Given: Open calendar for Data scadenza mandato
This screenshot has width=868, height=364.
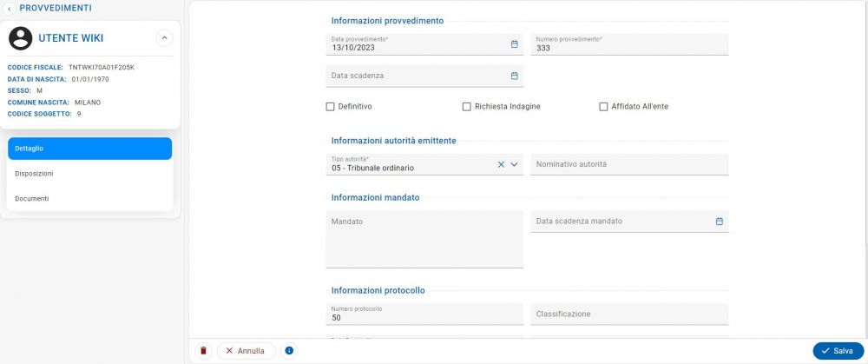Looking at the screenshot, I should pyautogui.click(x=719, y=221).
